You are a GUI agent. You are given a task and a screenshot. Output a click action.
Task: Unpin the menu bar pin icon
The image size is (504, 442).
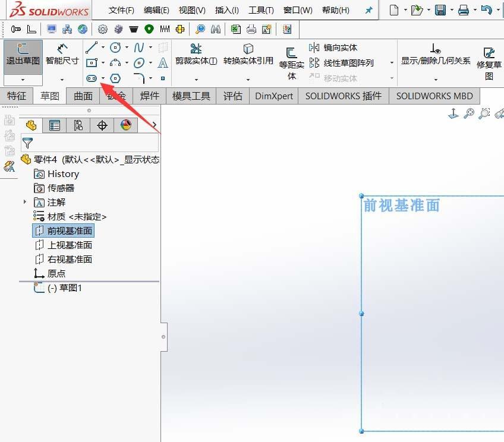click(x=368, y=10)
